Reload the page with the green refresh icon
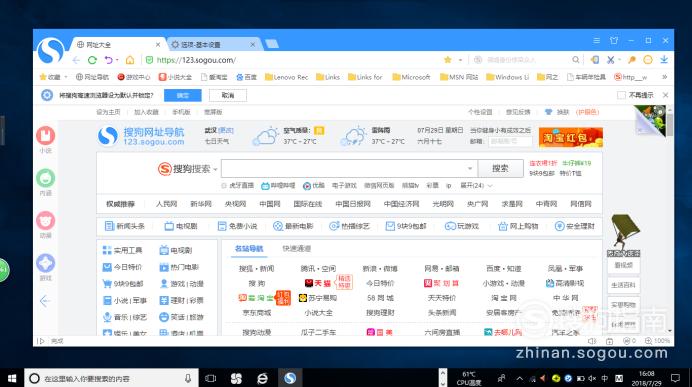The height and width of the screenshot is (387, 692). 92,60
